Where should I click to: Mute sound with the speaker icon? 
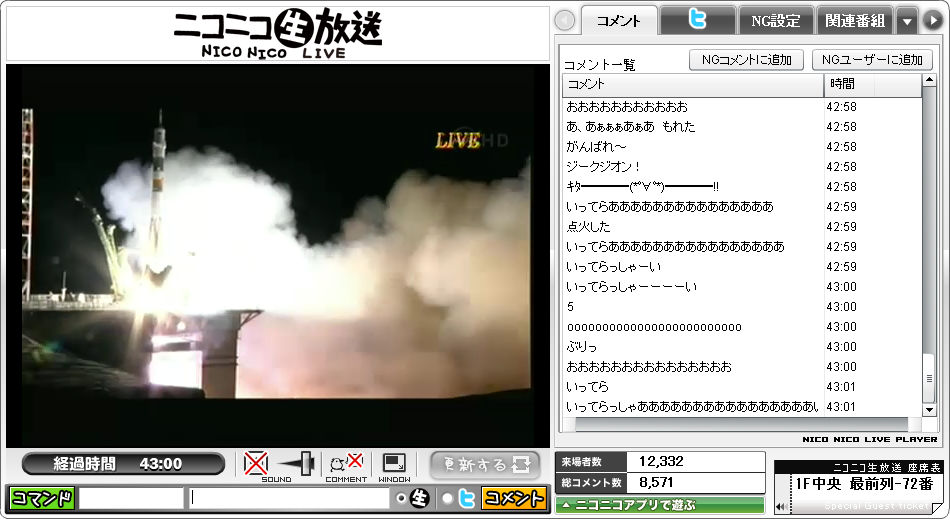[x=256, y=464]
